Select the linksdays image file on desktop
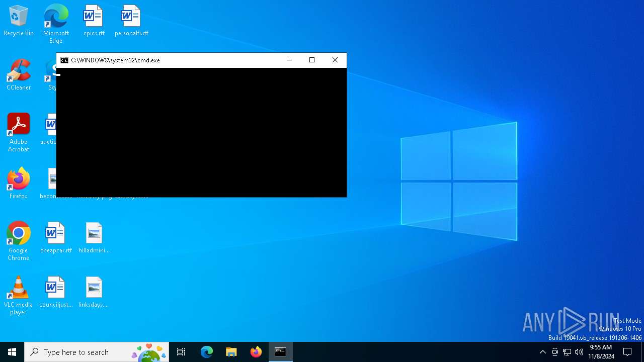Image resolution: width=644 pixels, height=362 pixels. click(x=94, y=292)
